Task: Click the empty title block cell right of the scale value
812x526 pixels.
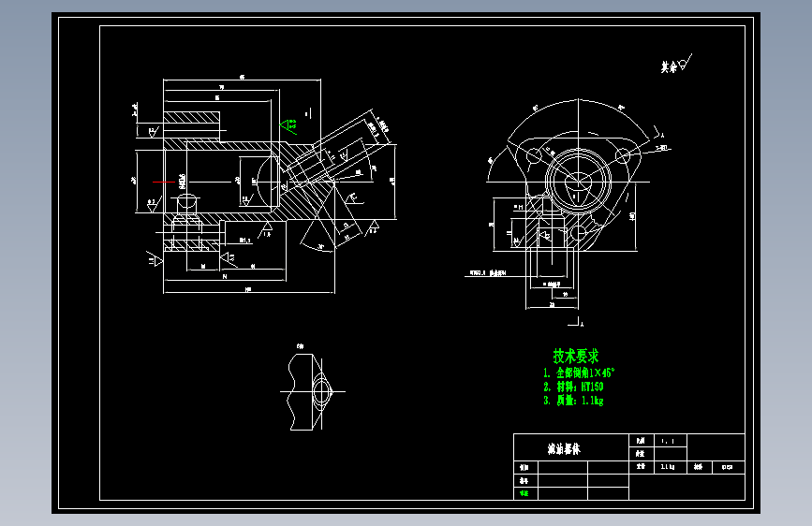Action: coord(716,447)
